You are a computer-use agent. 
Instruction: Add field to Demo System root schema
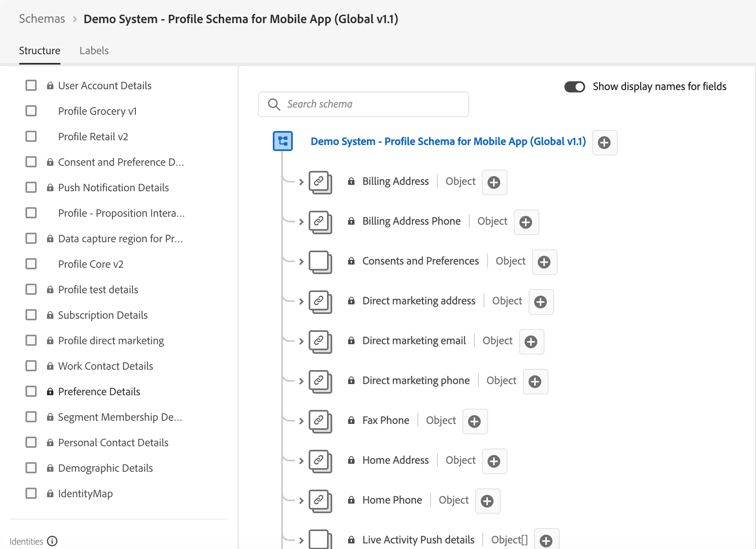605,143
